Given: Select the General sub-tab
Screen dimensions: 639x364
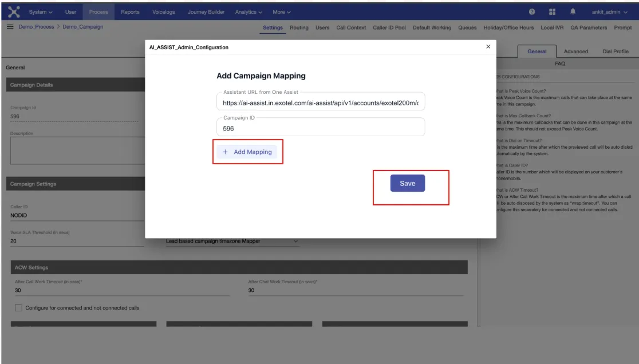Looking at the screenshot, I should click(x=537, y=52).
